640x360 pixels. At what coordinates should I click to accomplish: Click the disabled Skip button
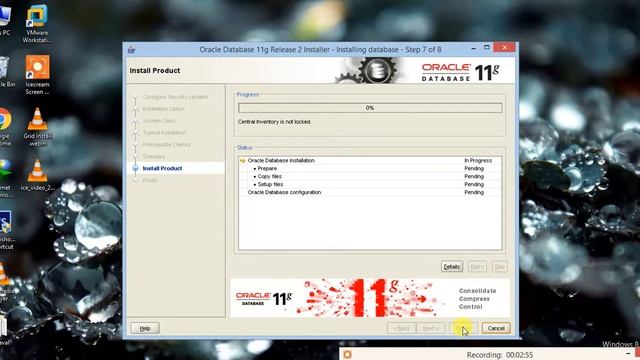(499, 267)
